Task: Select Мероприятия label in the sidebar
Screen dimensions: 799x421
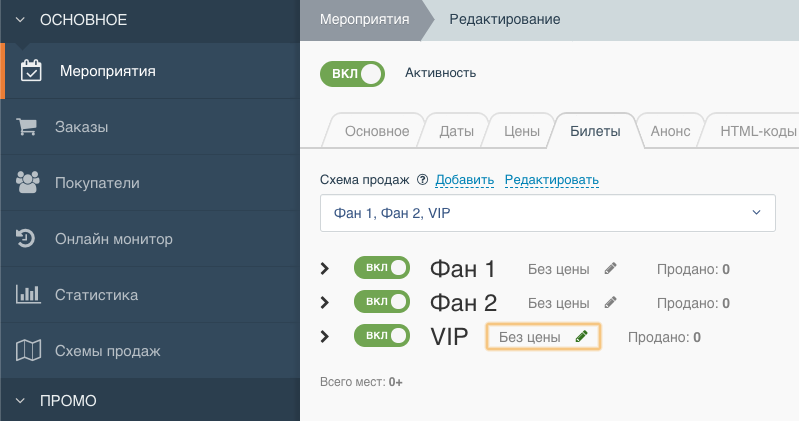Action: click(108, 71)
